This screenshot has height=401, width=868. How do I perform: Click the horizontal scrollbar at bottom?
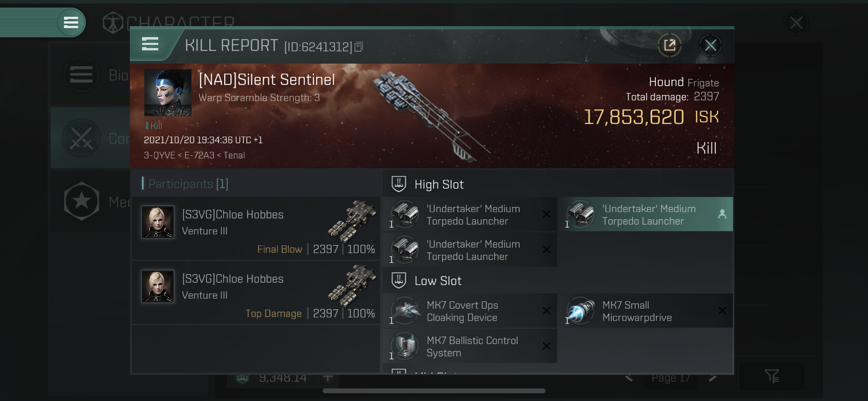434,391
